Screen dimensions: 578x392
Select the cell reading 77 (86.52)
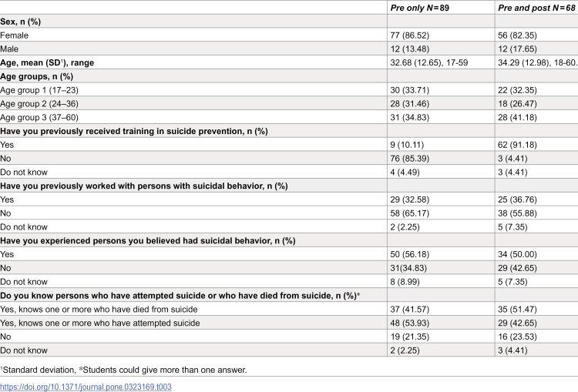click(x=409, y=35)
